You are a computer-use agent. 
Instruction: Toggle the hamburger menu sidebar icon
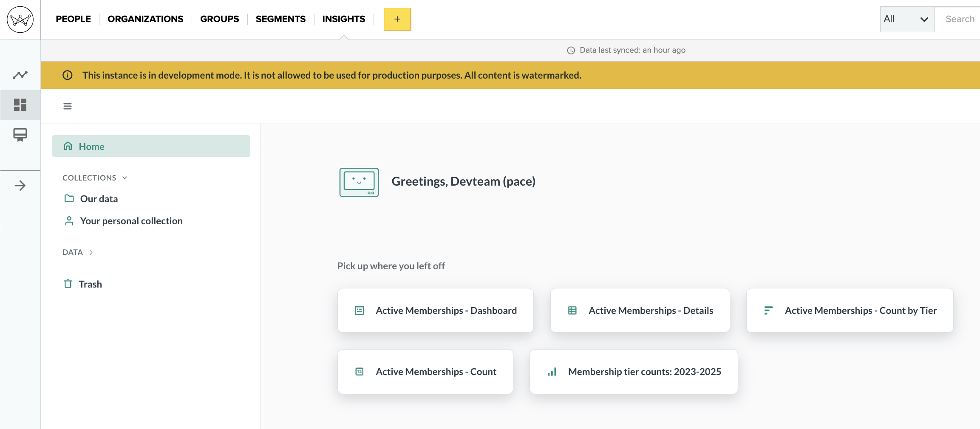click(x=68, y=106)
